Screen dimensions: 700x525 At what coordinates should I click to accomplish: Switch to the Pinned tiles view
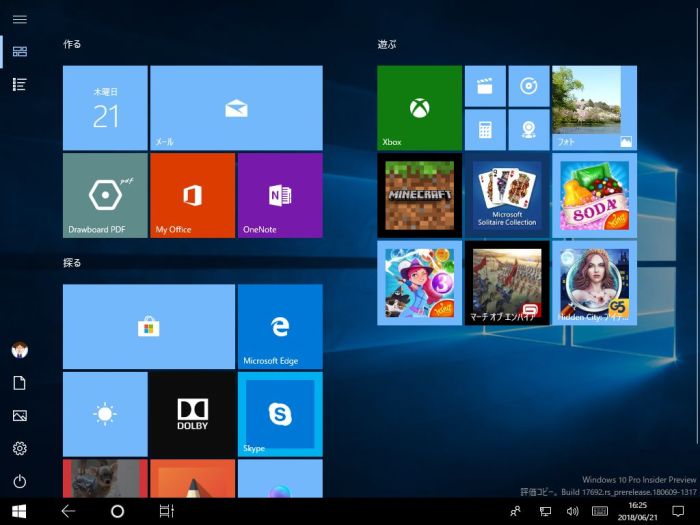tap(19, 51)
